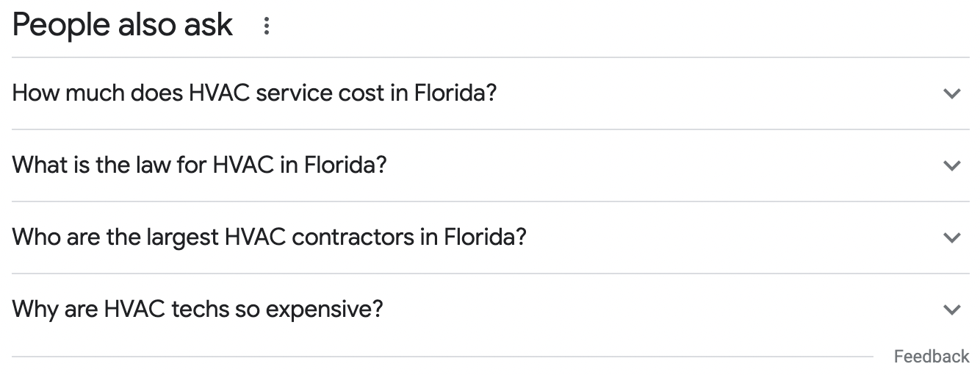The image size is (980, 375).
Task: Click the down arrow for Florida HVAC law question
Action: (952, 165)
